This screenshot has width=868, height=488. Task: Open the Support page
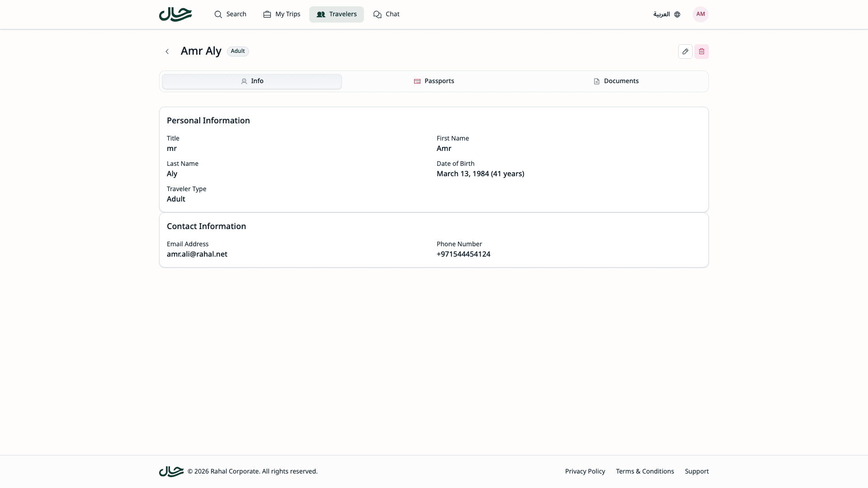click(x=696, y=471)
